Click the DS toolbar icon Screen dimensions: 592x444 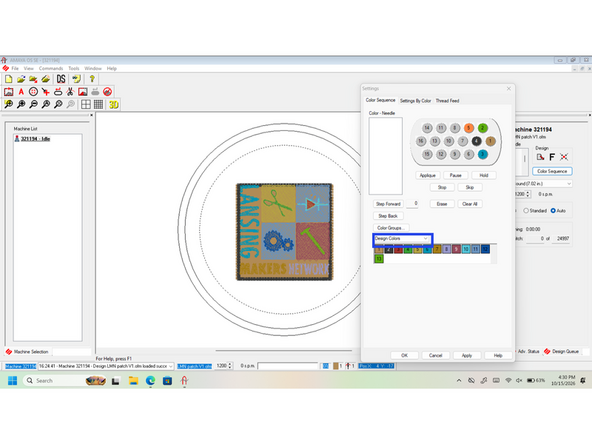[61, 79]
